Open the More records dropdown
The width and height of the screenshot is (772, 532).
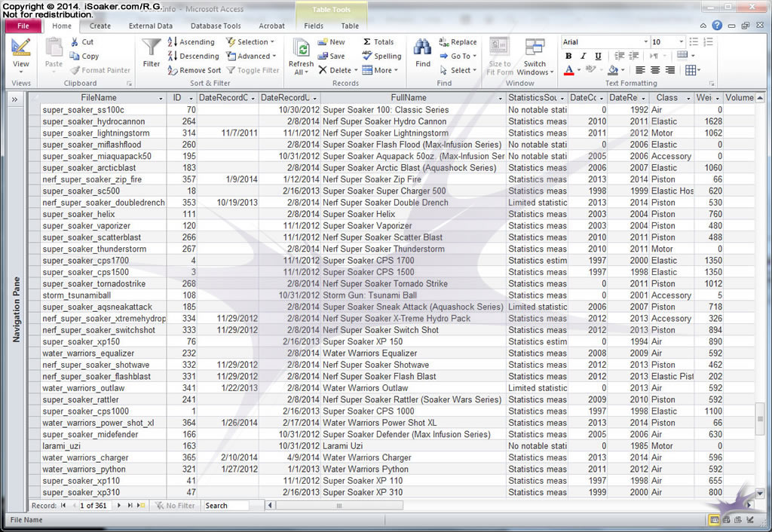click(380, 70)
